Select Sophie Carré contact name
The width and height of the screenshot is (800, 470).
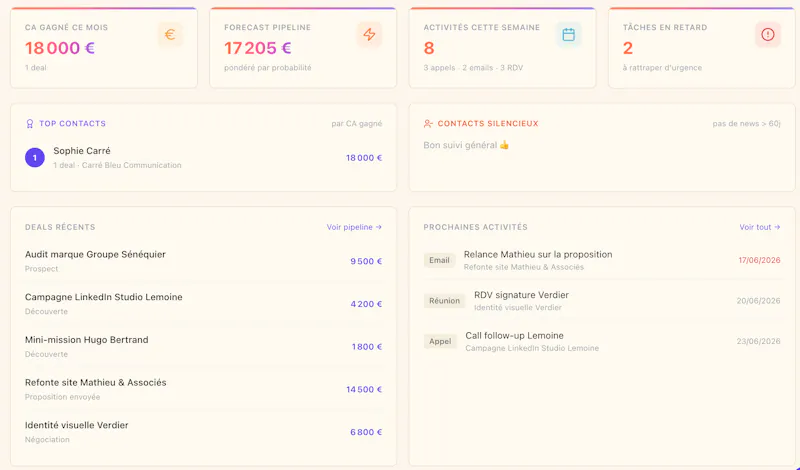(82, 151)
